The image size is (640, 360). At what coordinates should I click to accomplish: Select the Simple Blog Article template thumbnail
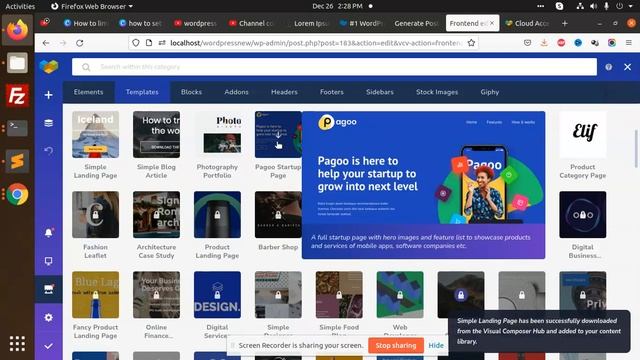(x=156, y=134)
